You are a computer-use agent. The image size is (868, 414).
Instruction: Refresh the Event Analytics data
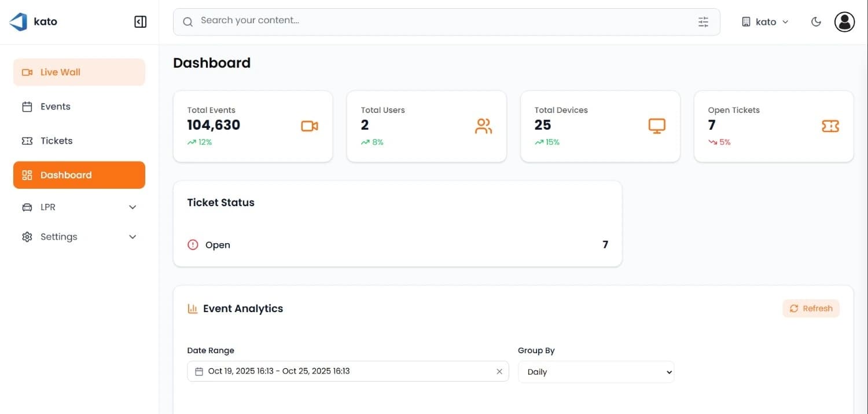(x=811, y=309)
